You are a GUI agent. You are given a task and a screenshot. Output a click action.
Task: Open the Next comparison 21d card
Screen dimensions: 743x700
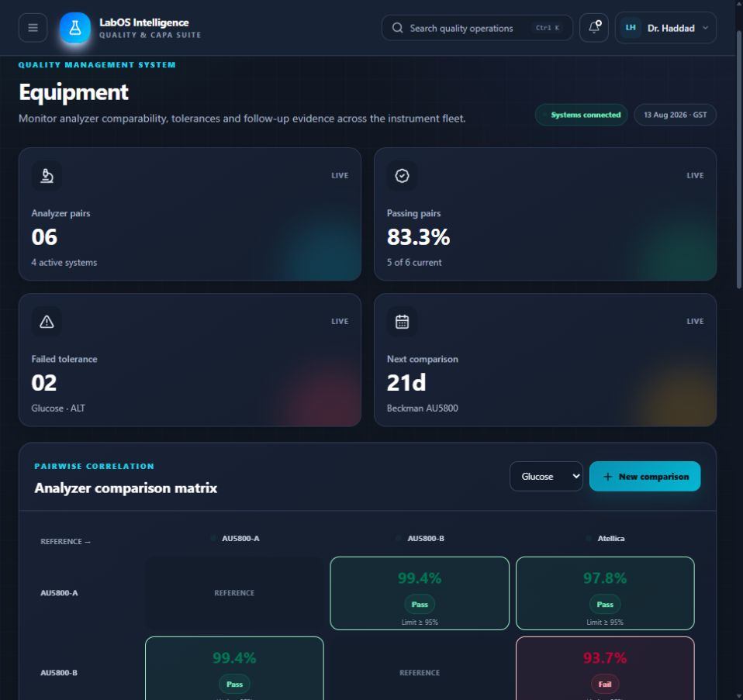545,360
